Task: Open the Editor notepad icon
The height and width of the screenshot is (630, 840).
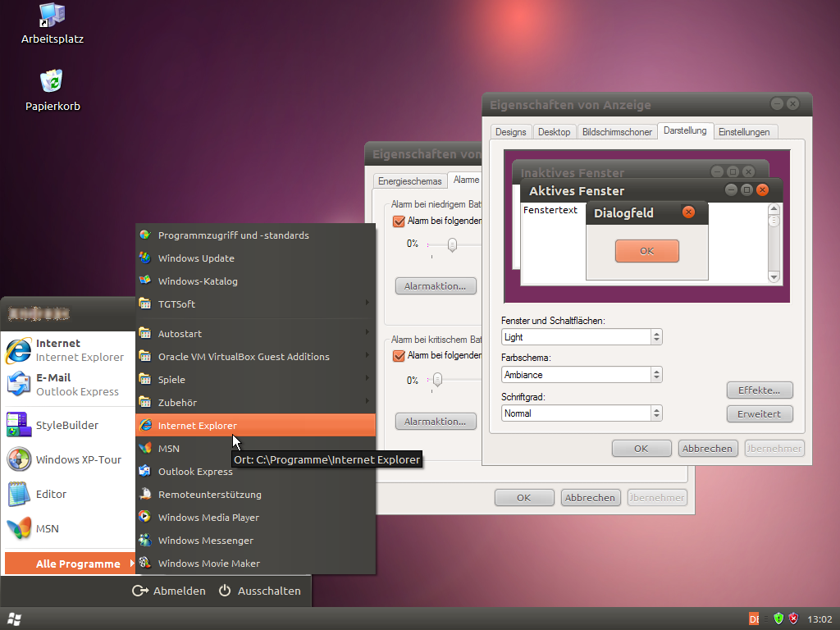Action: pyautogui.click(x=19, y=494)
